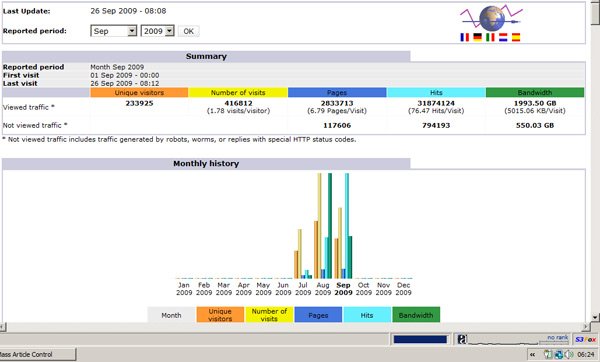Click number of visits value 416812

(x=238, y=103)
